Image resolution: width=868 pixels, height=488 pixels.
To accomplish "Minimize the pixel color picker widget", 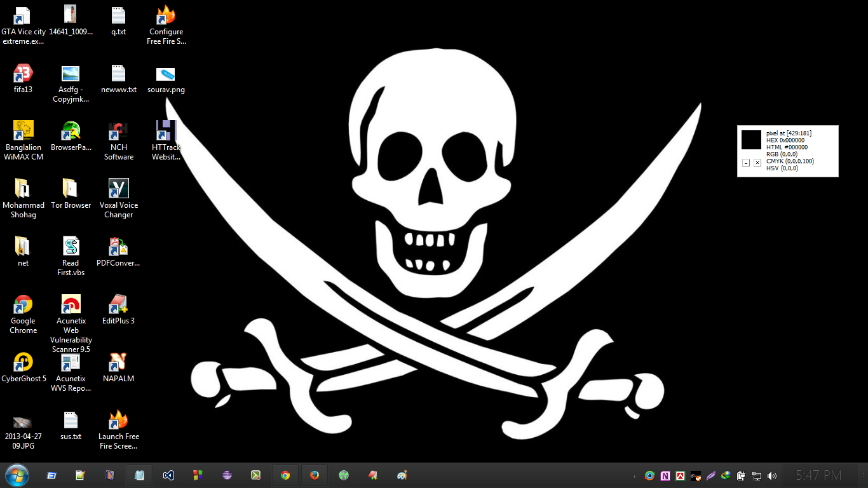I will pyautogui.click(x=746, y=163).
